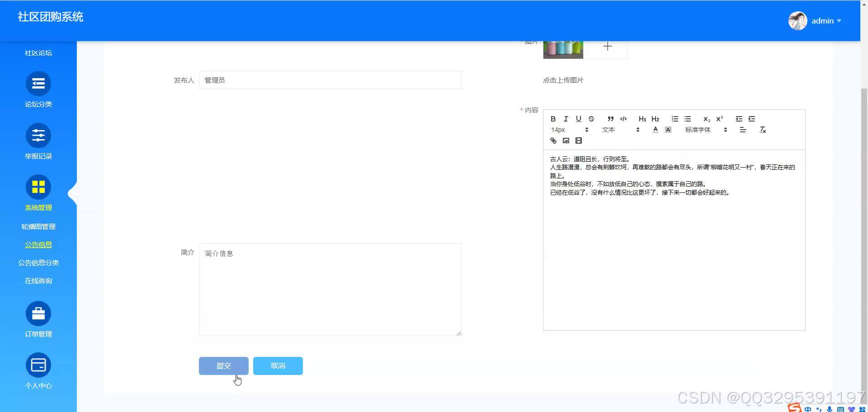Open the IME soft keyboard icon
Viewport: 868px width, 412px height.
(x=840, y=409)
